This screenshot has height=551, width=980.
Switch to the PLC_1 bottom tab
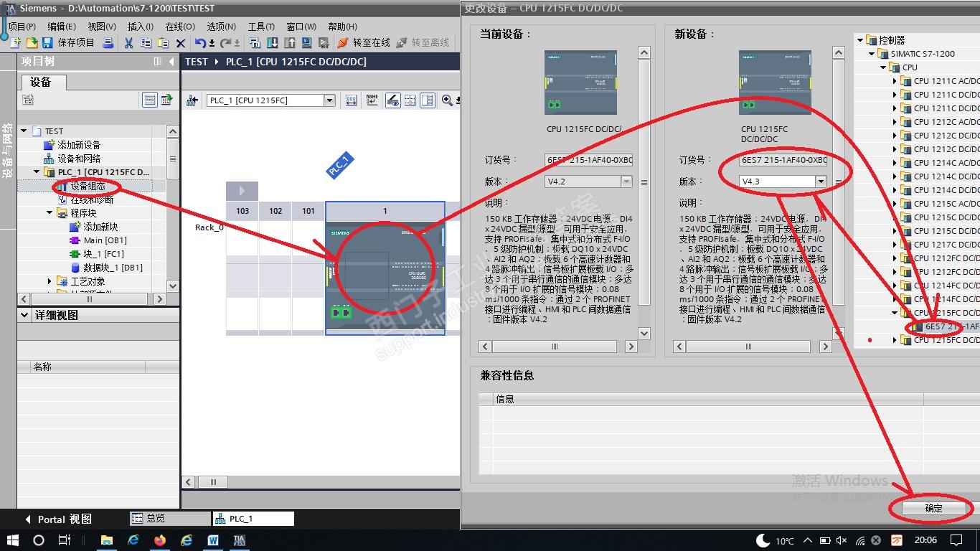tap(253, 519)
